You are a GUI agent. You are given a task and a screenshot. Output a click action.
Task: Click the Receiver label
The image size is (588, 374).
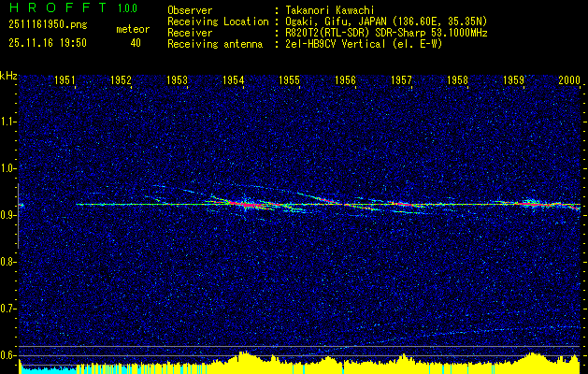[x=190, y=33]
